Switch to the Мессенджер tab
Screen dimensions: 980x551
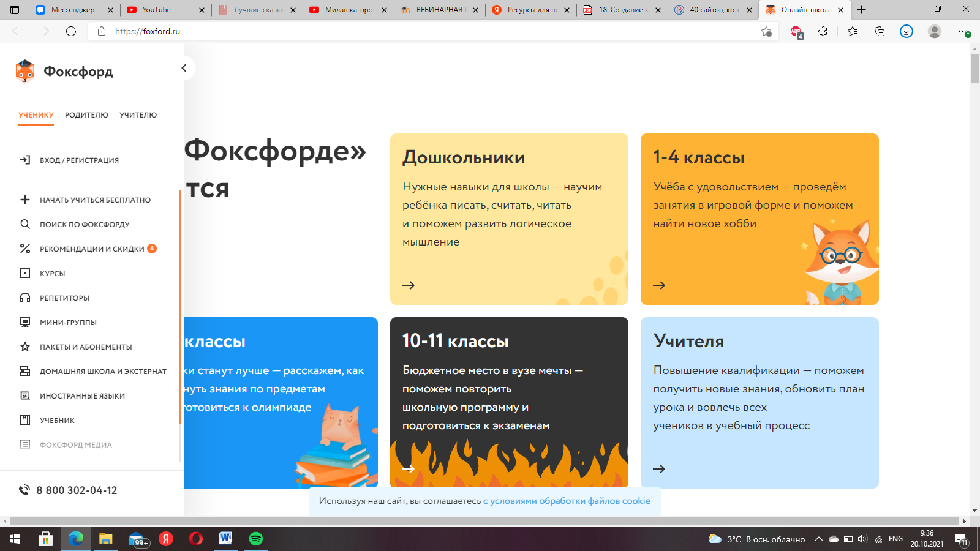coord(73,10)
